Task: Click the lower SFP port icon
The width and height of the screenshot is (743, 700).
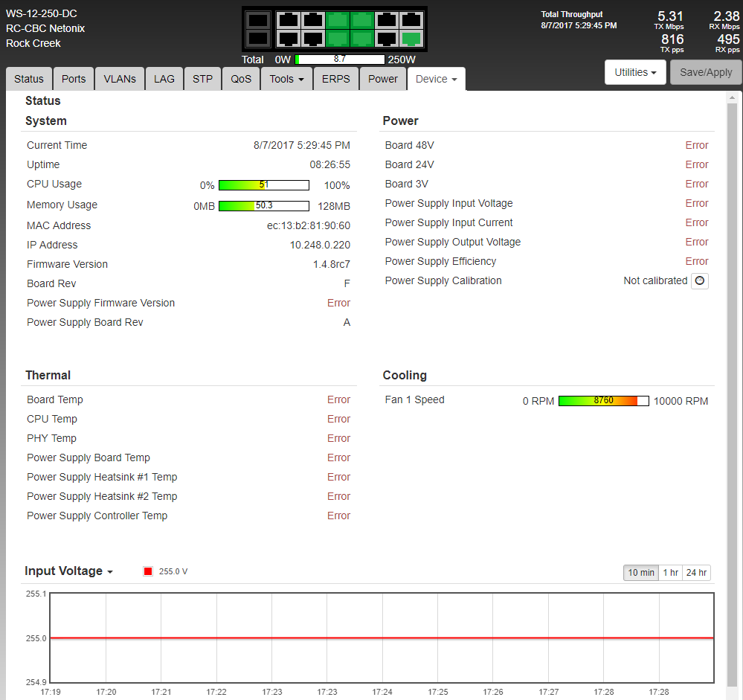Action: tap(257, 39)
